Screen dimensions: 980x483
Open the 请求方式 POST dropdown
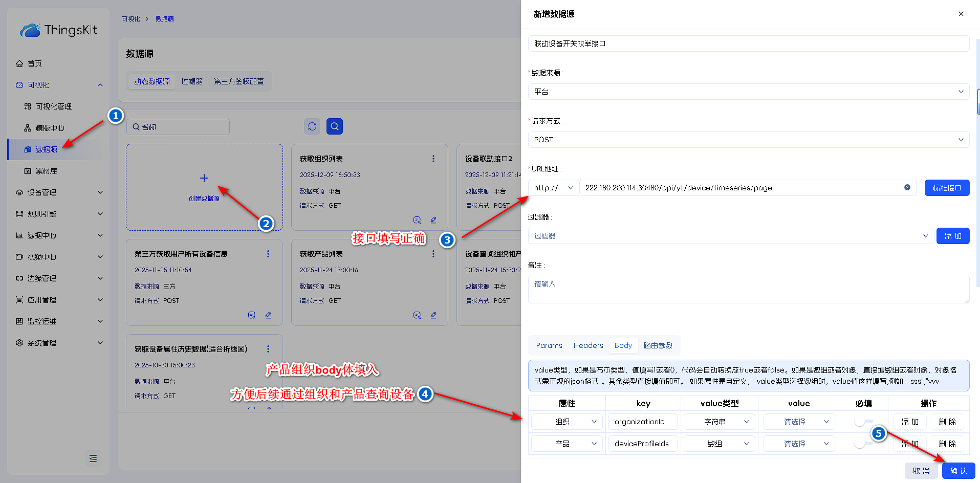[748, 140]
